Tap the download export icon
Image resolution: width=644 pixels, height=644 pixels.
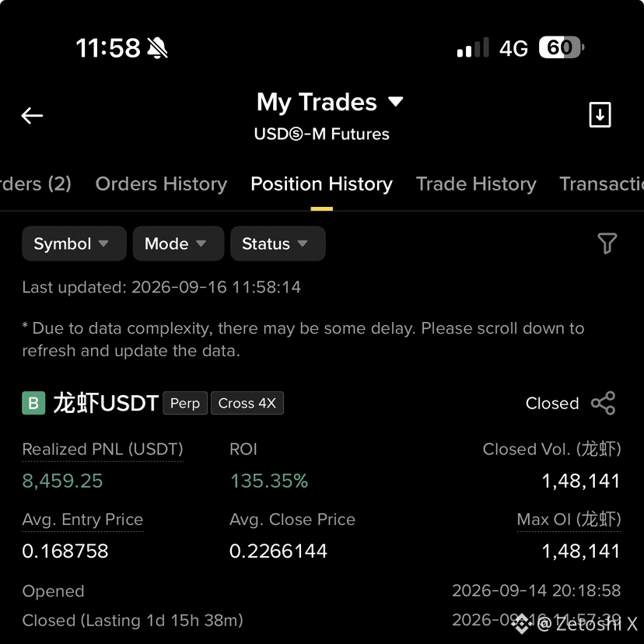(600, 114)
